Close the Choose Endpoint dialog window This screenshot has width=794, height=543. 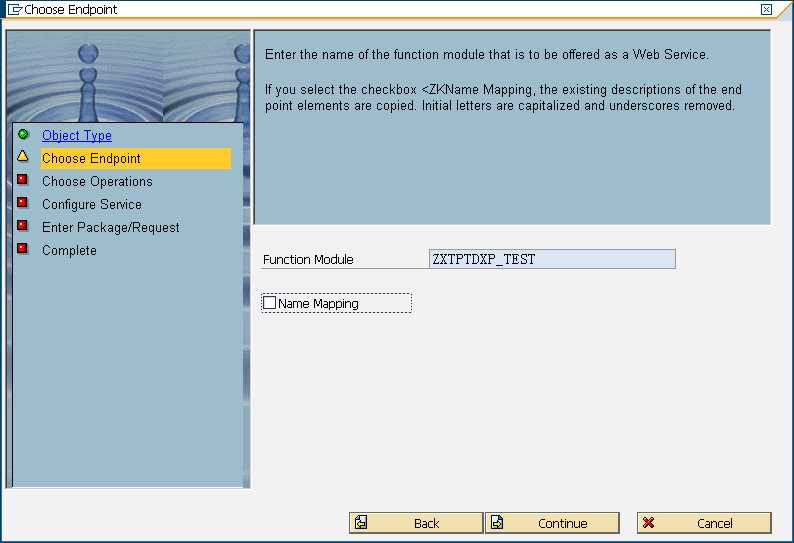coord(767,9)
